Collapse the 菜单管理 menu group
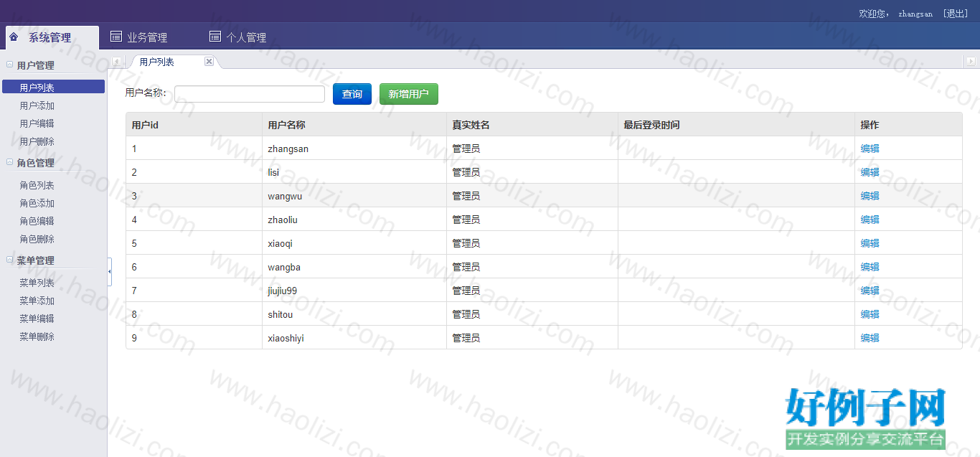 tap(9, 260)
